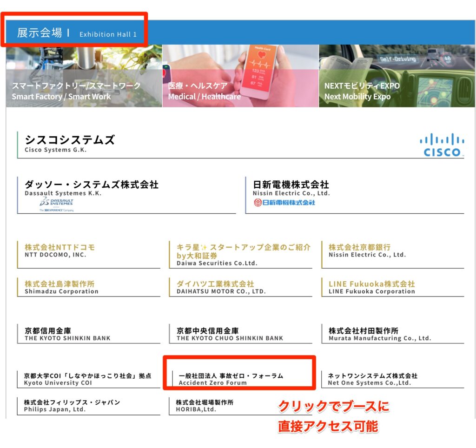Select the Exhibition Hall 1 header
This screenshot has width=476, height=448.
tap(77, 33)
